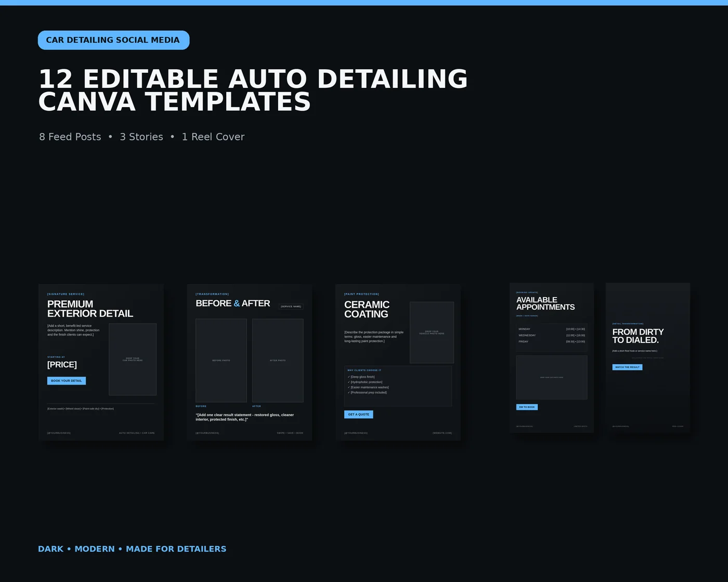Click the 'CANVA TEMPLATES' headline line
The width and height of the screenshot is (728, 582).
click(x=175, y=102)
